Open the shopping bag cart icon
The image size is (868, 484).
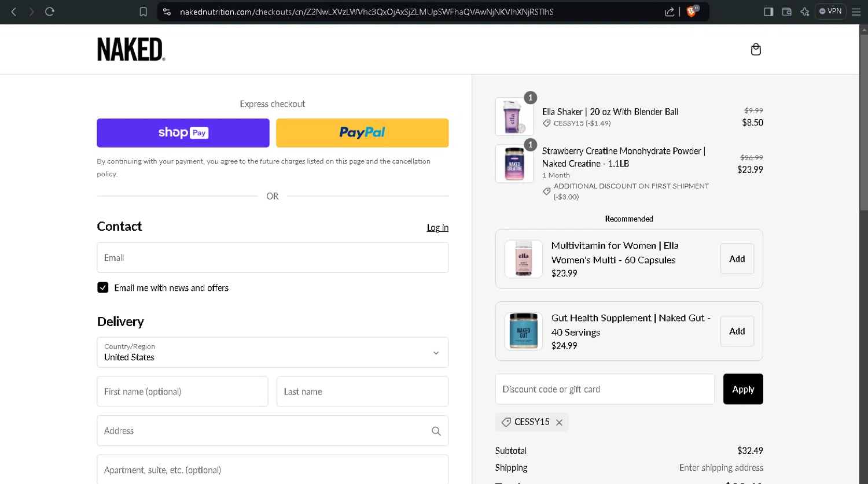756,50
